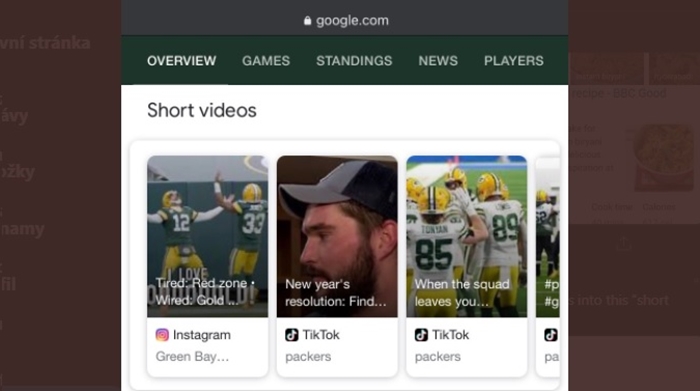Click the TikTok icon under the bearded man video

pos(292,335)
